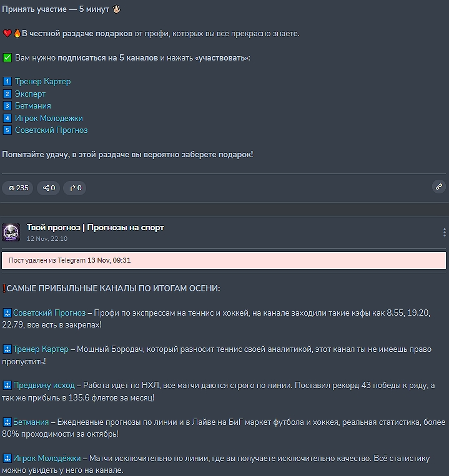Viewport: 449px width, 476px height.
Task: Copy the post permalink via chain icon
Action: [439, 187]
